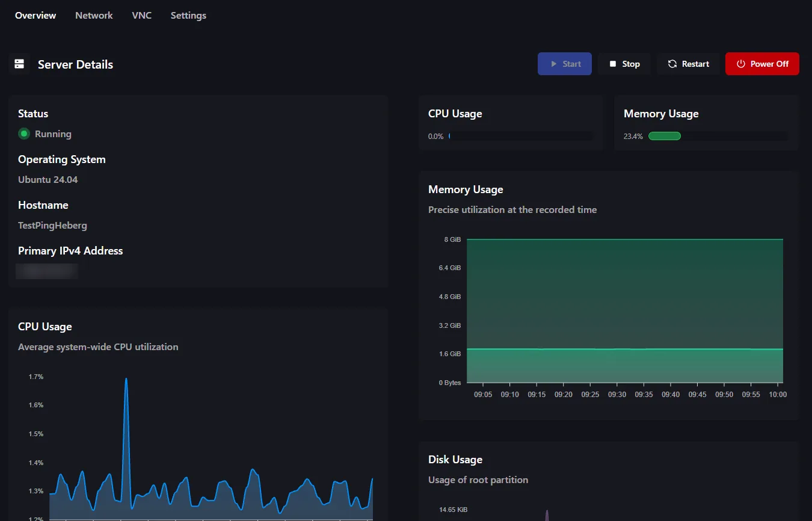
Task: Click the 1.6 GiB memory usage line
Action: coord(625,349)
